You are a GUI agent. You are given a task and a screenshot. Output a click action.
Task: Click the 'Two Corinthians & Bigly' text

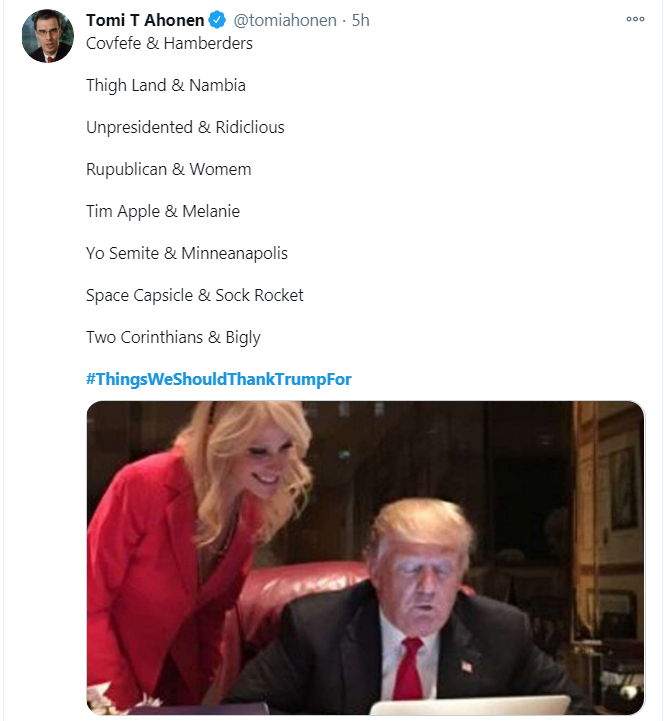[173, 337]
